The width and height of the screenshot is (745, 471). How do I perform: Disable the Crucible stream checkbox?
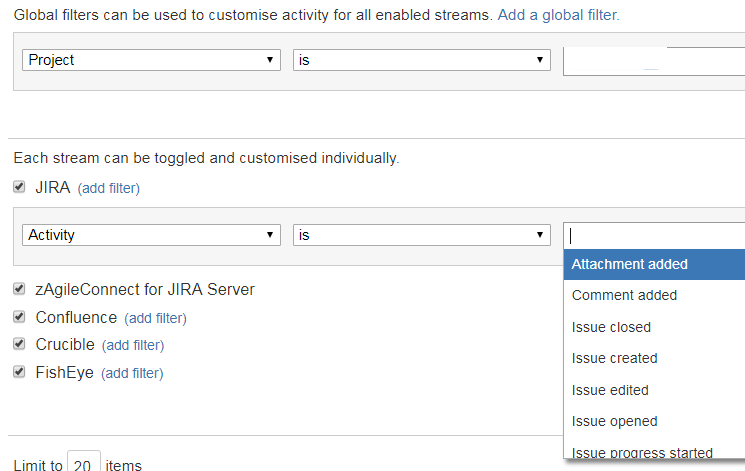tap(19, 344)
